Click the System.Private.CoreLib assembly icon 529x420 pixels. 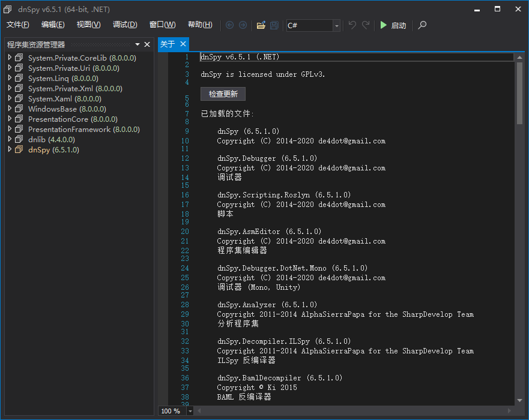point(19,58)
